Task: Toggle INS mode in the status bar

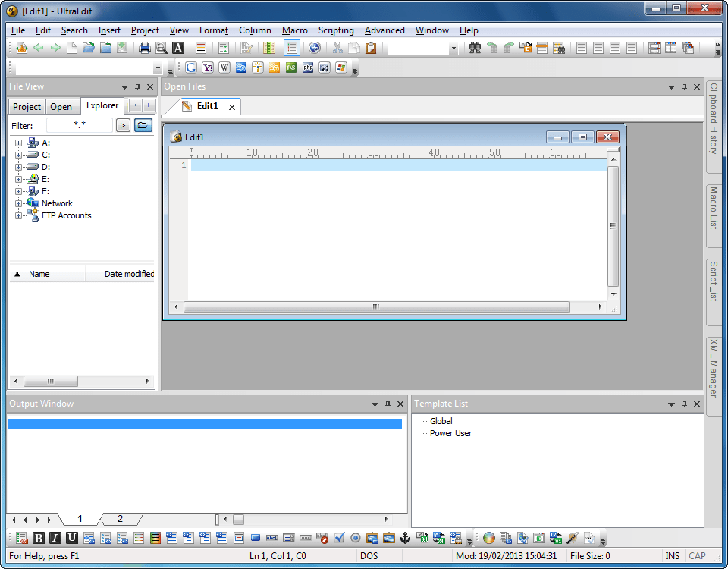Action: [x=672, y=555]
